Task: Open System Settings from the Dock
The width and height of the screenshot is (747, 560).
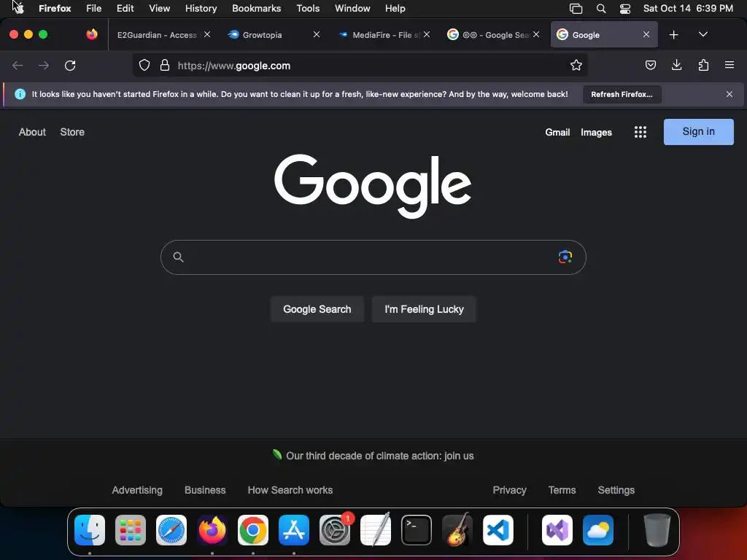Action: pyautogui.click(x=335, y=529)
